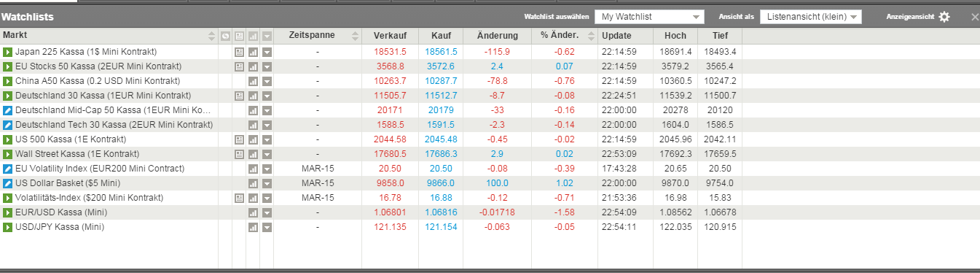Expand row menu arrow for Deutschland 30 Kassa
The width and height of the screenshot is (980, 273).
[x=267, y=96]
